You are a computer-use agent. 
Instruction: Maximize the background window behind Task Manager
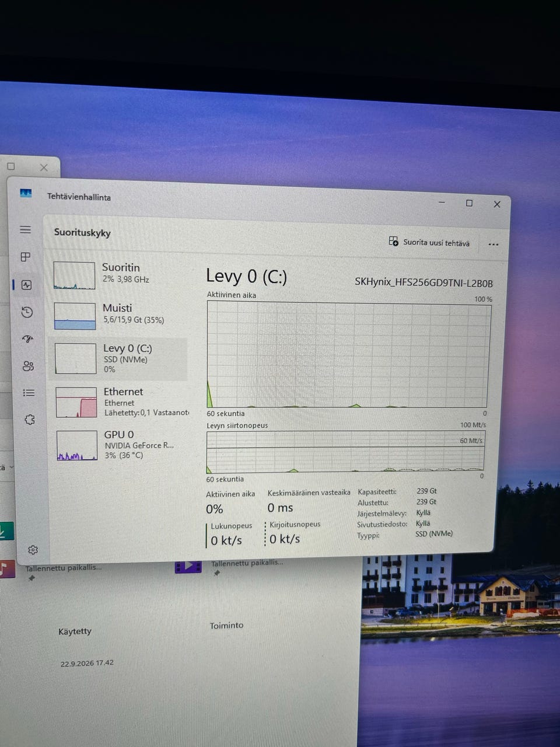(10, 166)
